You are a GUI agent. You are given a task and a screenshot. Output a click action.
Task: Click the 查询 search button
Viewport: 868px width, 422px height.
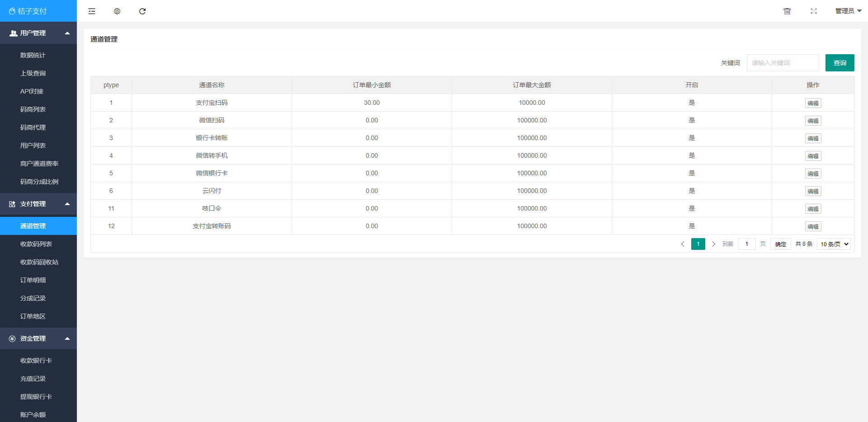(x=840, y=63)
